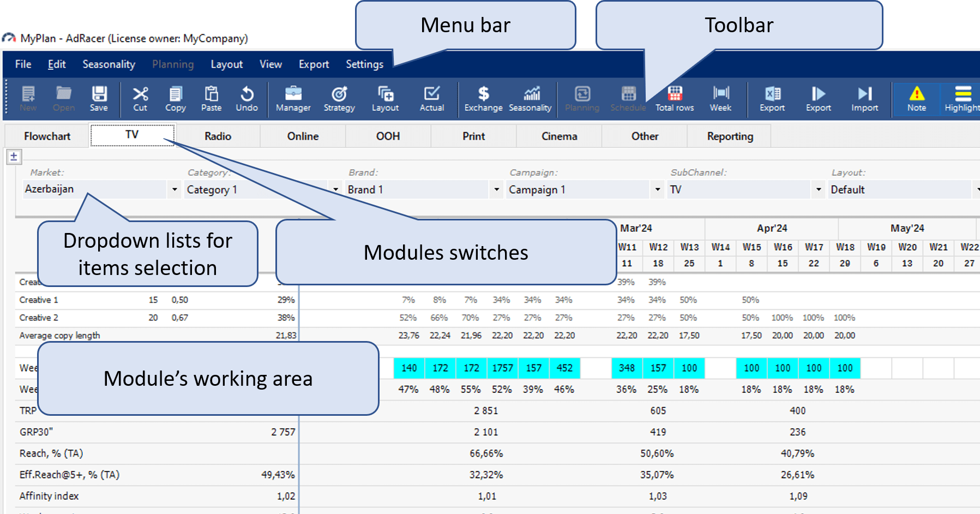The image size is (980, 514).
Task: Click the Apr'24 month header
Action: (772, 228)
